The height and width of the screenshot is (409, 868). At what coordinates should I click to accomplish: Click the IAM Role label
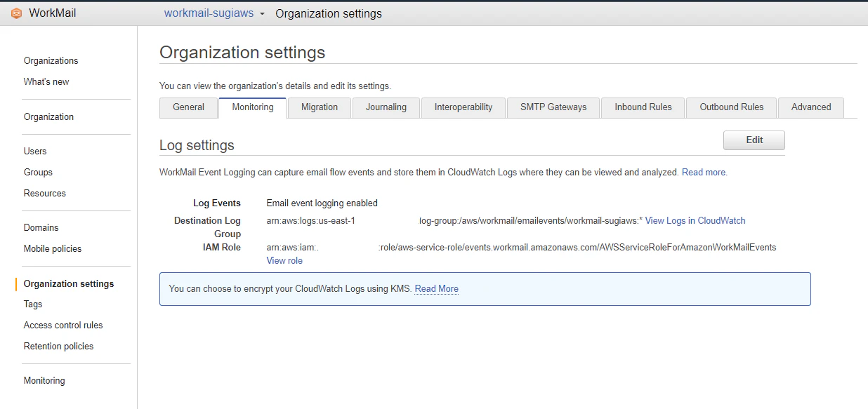(222, 248)
